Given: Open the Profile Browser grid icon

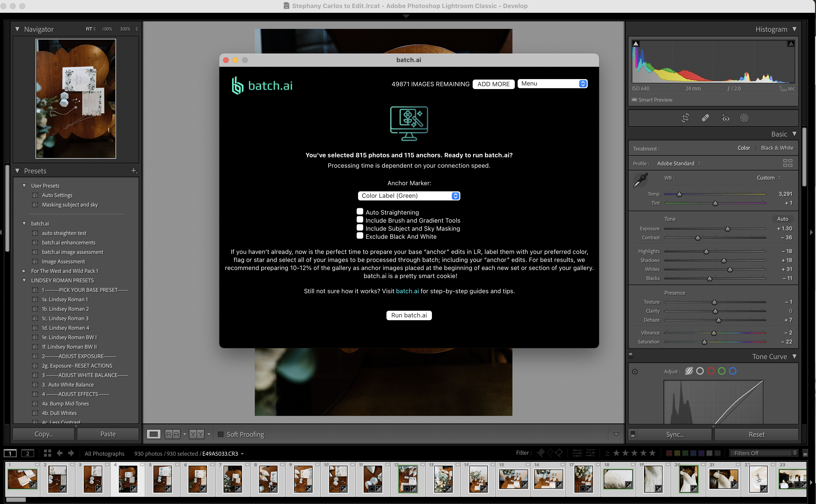Looking at the screenshot, I should pos(787,163).
